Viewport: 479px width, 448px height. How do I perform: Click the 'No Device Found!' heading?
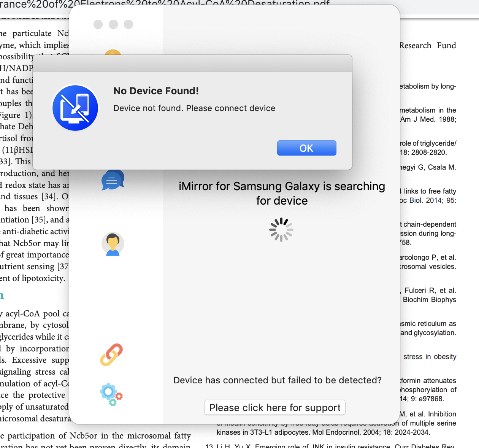[156, 91]
